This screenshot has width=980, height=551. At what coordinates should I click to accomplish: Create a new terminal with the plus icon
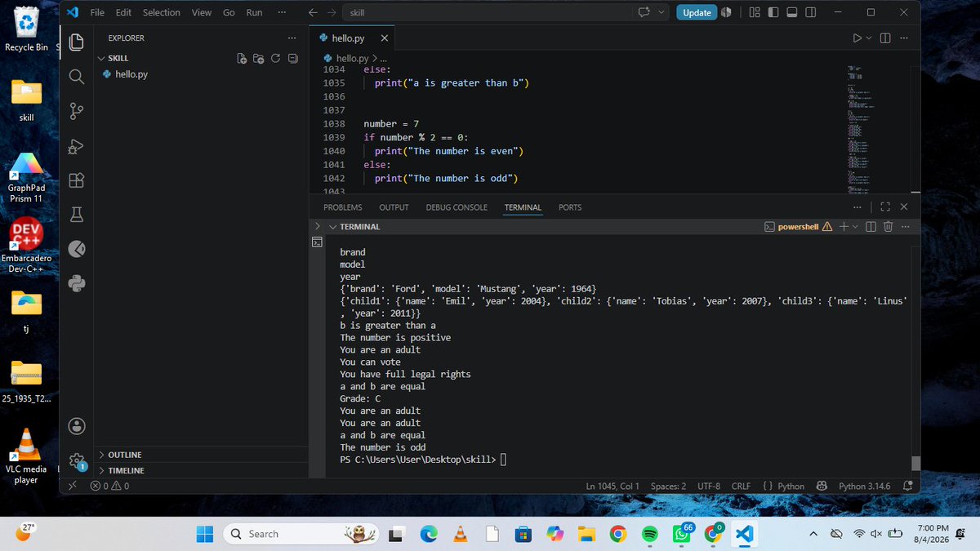844,226
